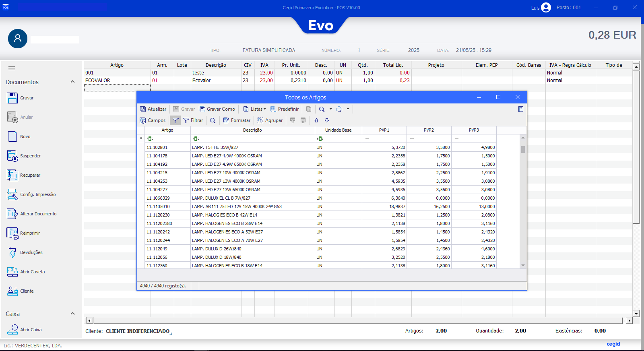Collapse the Caixa section
This screenshot has width=644, height=351.
click(72, 314)
